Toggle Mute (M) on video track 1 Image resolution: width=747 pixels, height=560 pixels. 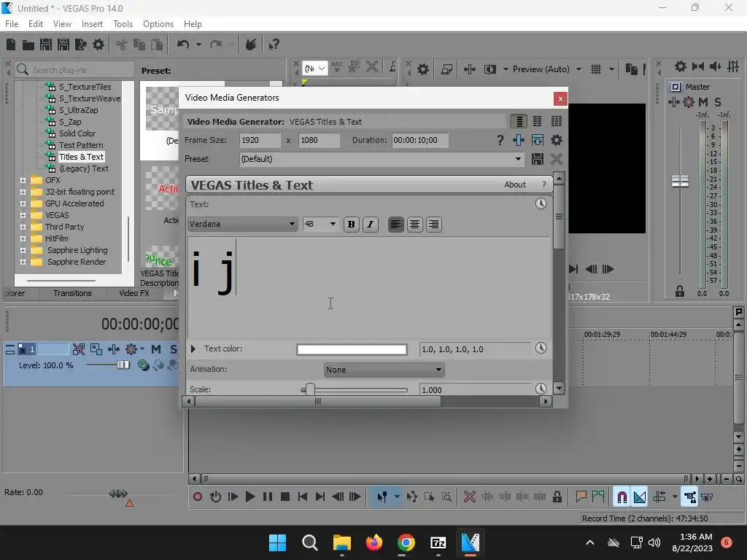[156, 349]
